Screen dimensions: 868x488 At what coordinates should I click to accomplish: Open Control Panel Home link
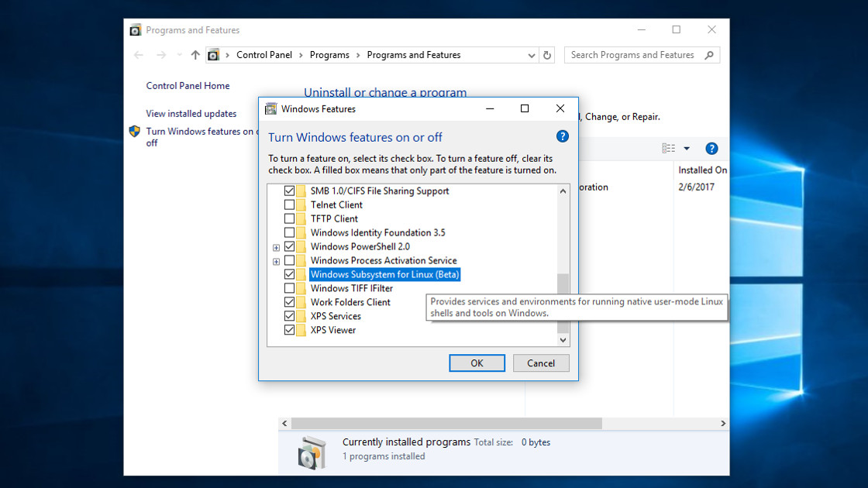(188, 86)
